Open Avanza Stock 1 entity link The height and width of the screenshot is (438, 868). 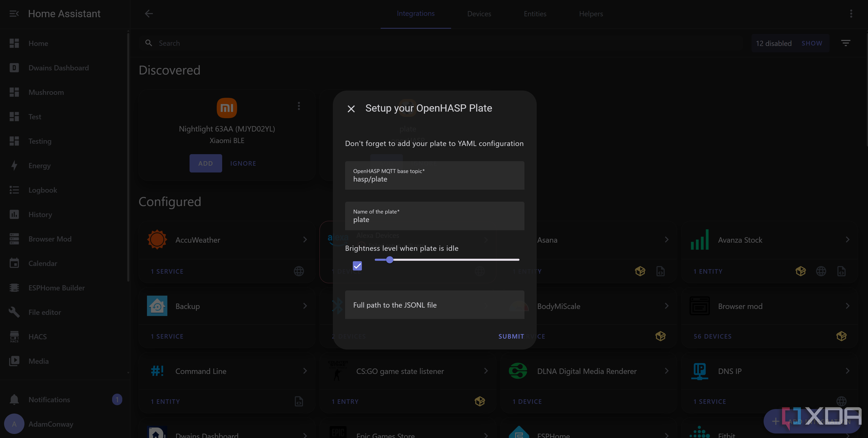coord(708,271)
